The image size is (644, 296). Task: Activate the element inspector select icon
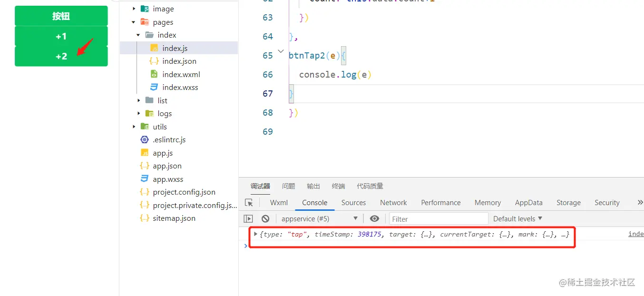pyautogui.click(x=249, y=203)
